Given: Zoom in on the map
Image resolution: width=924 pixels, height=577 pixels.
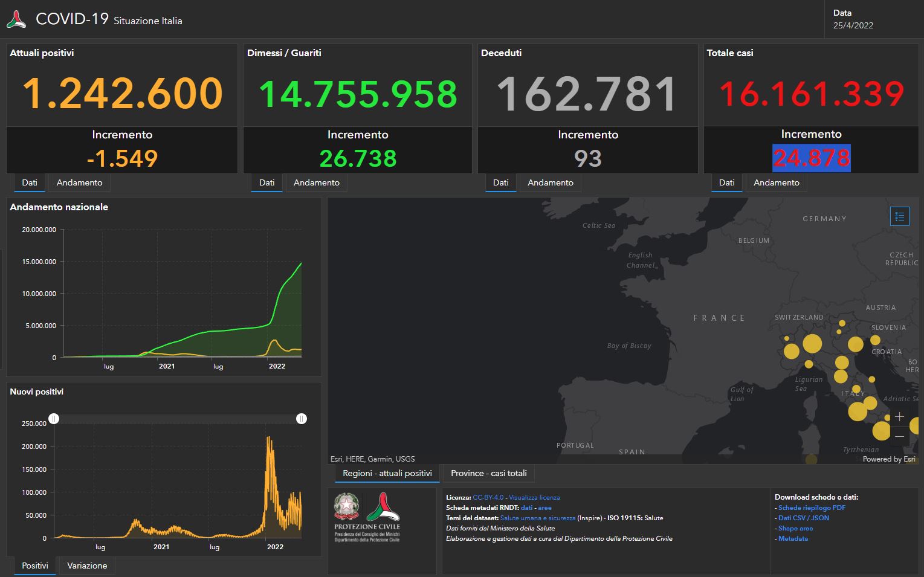Looking at the screenshot, I should 899,417.
